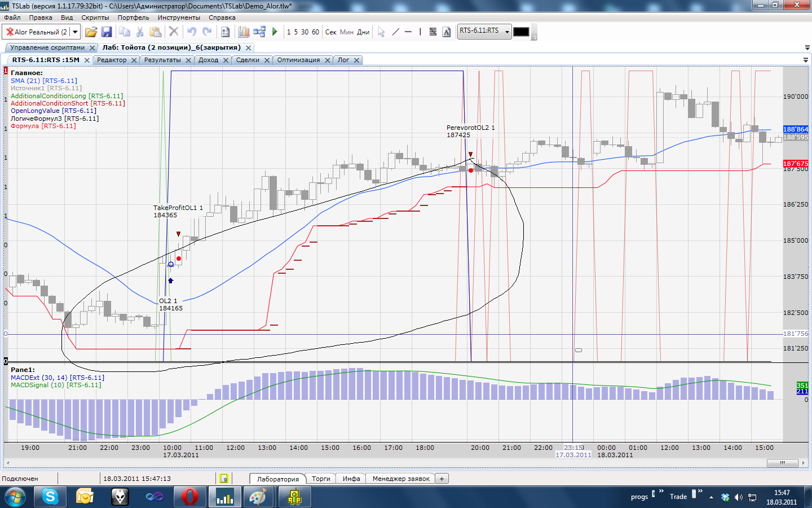The width and height of the screenshot is (812, 508).
Task: Open the Скрипты menu
Action: tap(95, 17)
